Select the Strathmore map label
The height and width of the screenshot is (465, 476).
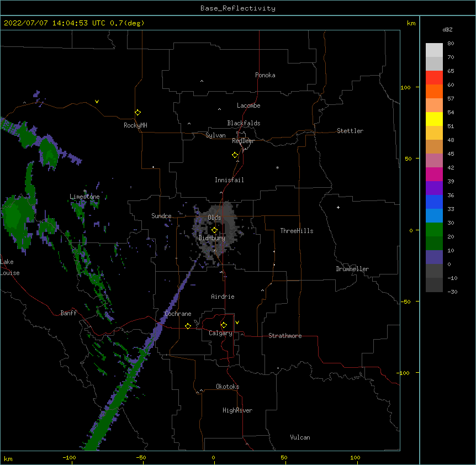[x=285, y=336]
